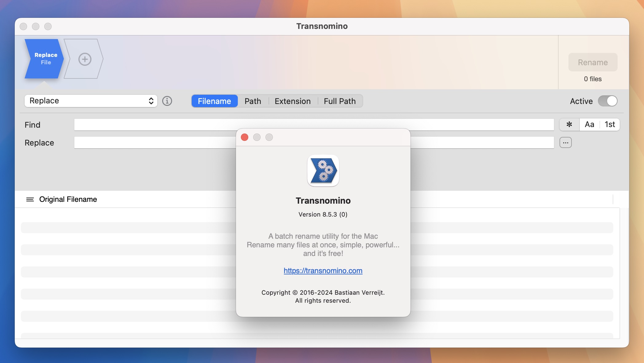Image resolution: width=644 pixels, height=363 pixels.
Task: Click the info icon beside Replace dropdown
Action: click(167, 101)
